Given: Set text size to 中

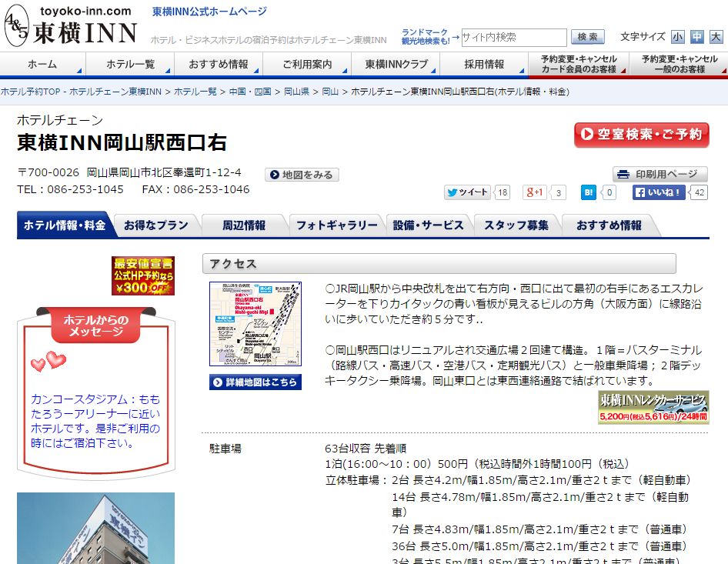Looking at the screenshot, I should (696, 37).
